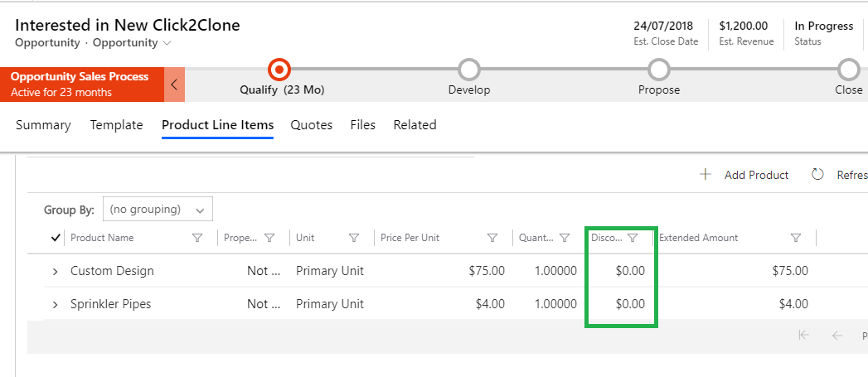This screenshot has width=868, height=377.
Task: Click the Price Per Unit filter icon
Action: (492, 238)
